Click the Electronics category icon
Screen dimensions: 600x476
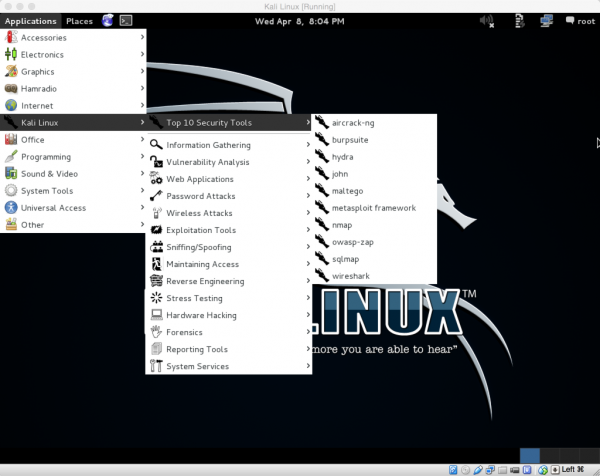coord(11,54)
